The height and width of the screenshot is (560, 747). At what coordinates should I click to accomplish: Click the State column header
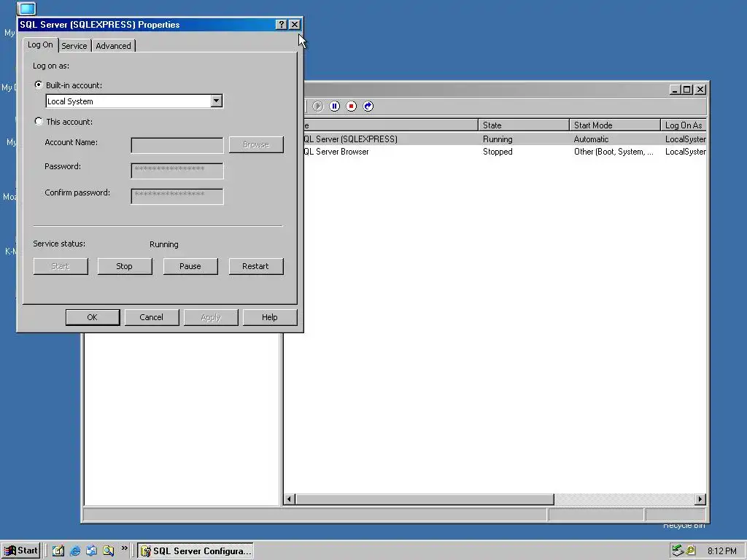[524, 125]
